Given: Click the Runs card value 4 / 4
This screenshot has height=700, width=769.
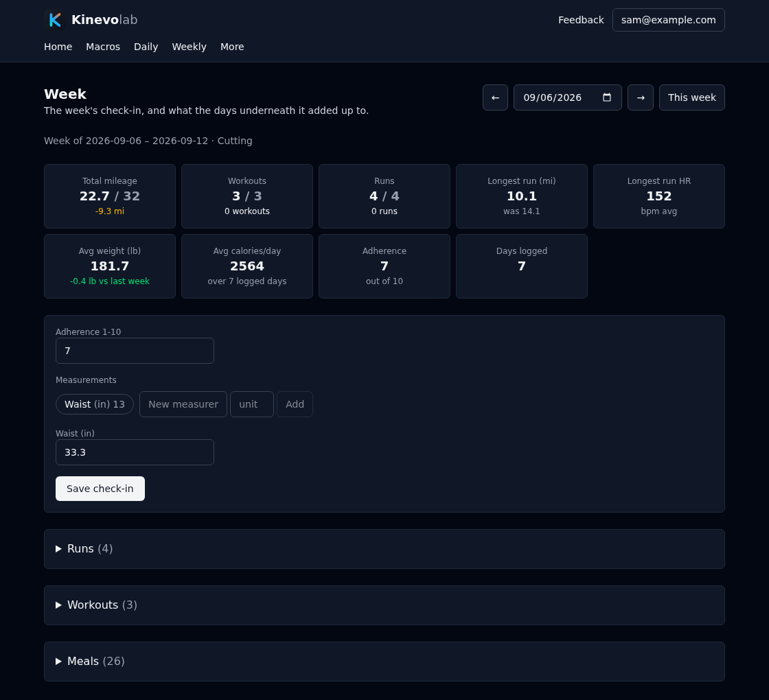Looking at the screenshot, I should pos(384,196).
